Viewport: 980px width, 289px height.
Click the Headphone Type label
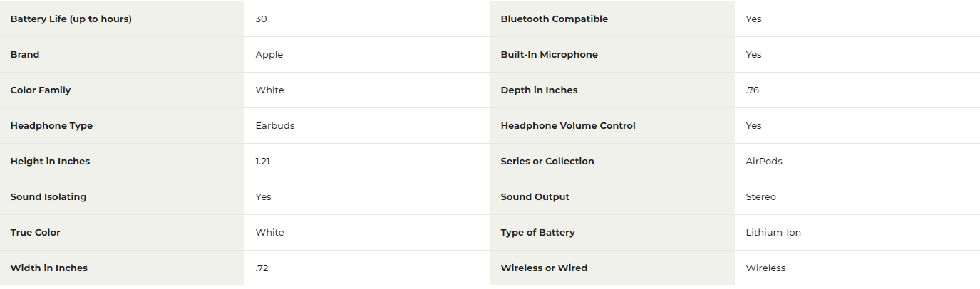51,126
